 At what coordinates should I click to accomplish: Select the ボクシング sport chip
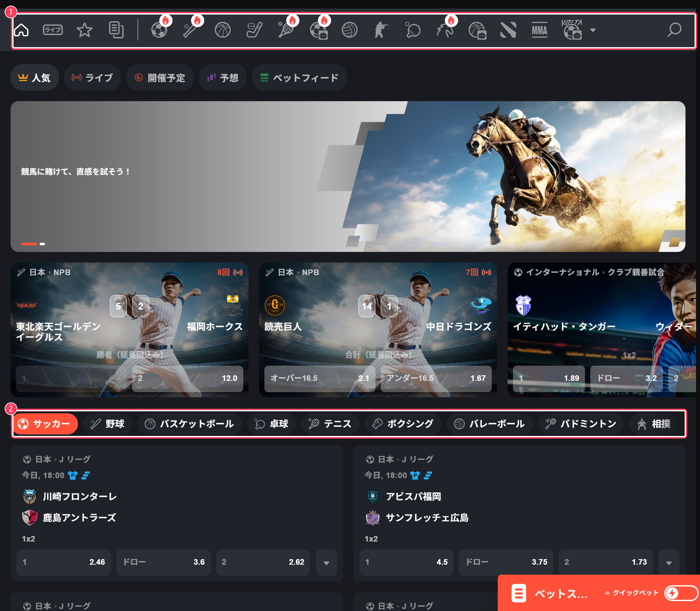pos(403,424)
